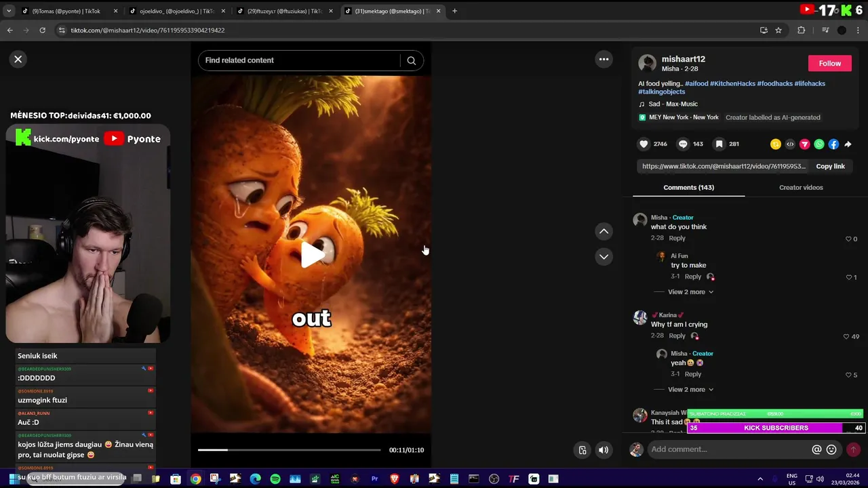The image size is (868, 488).
Task: Save video with bookmark icon
Action: pyautogui.click(x=719, y=144)
